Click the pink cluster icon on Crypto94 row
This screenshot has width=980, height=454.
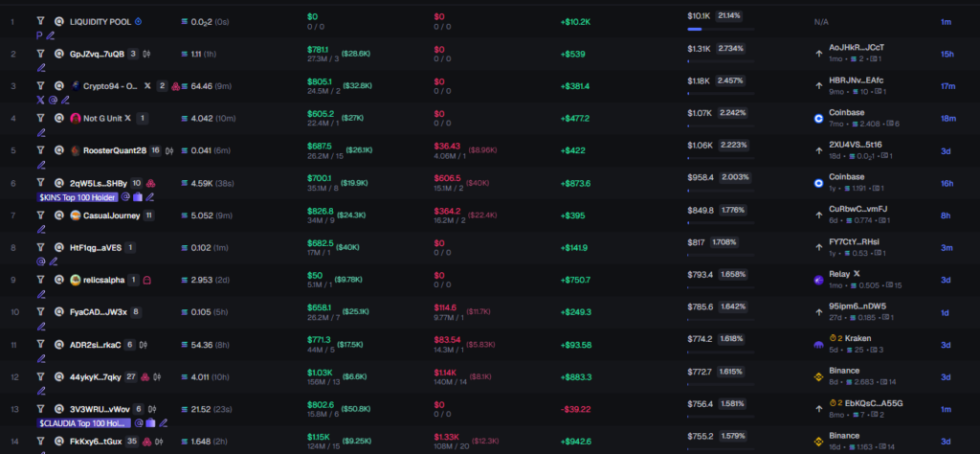coord(176,86)
